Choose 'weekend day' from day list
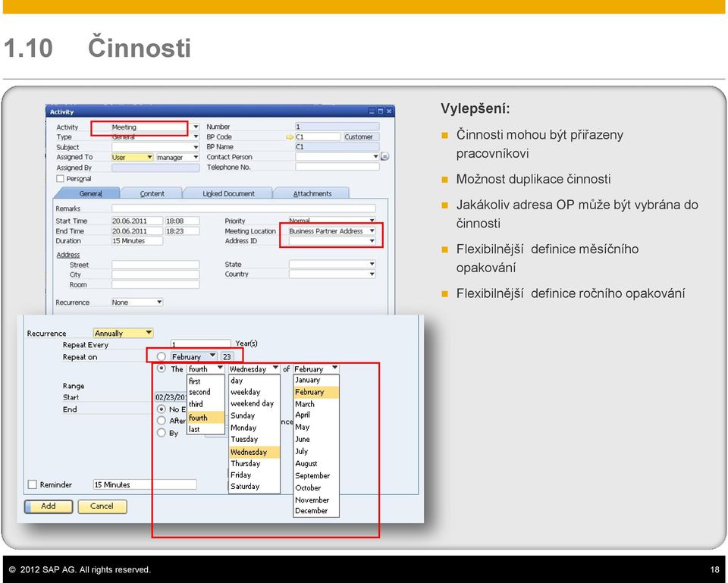This screenshot has width=728, height=583. pyautogui.click(x=254, y=403)
